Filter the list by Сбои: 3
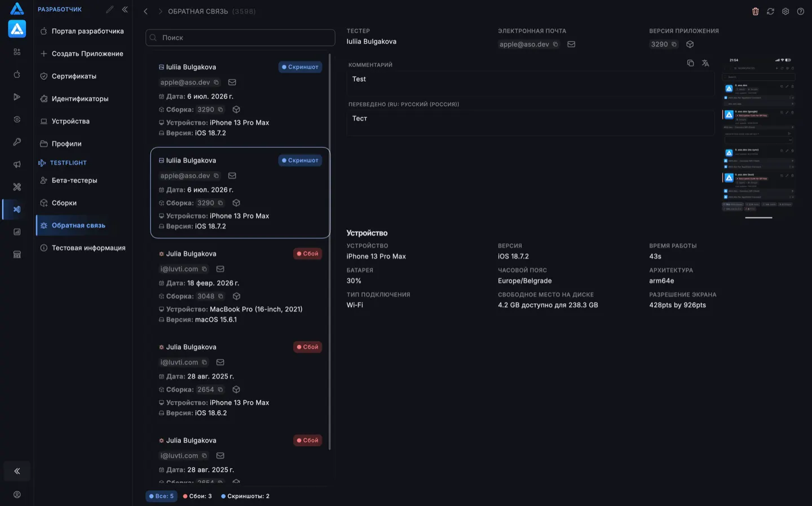812x506 pixels. [x=197, y=496]
